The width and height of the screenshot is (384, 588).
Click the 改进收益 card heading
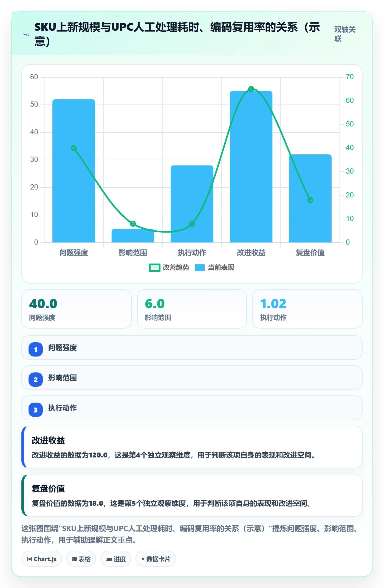tap(48, 440)
